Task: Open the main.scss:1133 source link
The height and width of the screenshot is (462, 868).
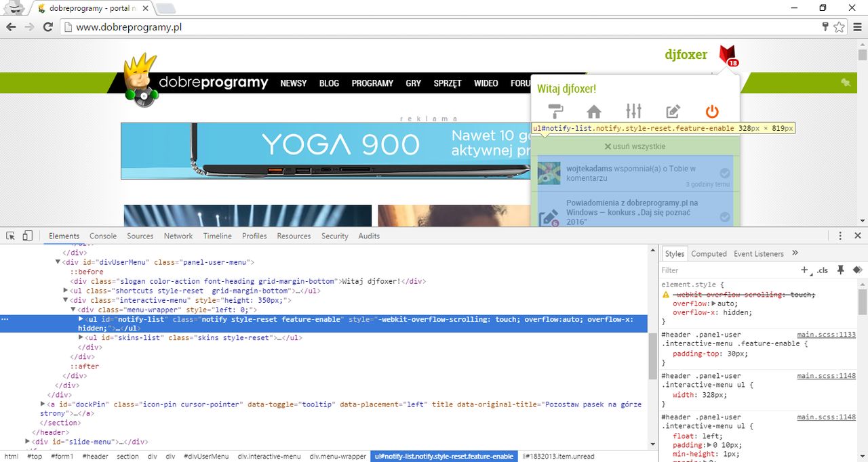Action: pos(827,335)
